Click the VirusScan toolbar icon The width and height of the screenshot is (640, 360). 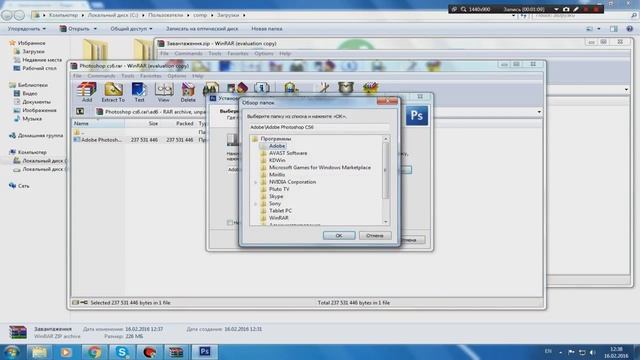(x=290, y=88)
